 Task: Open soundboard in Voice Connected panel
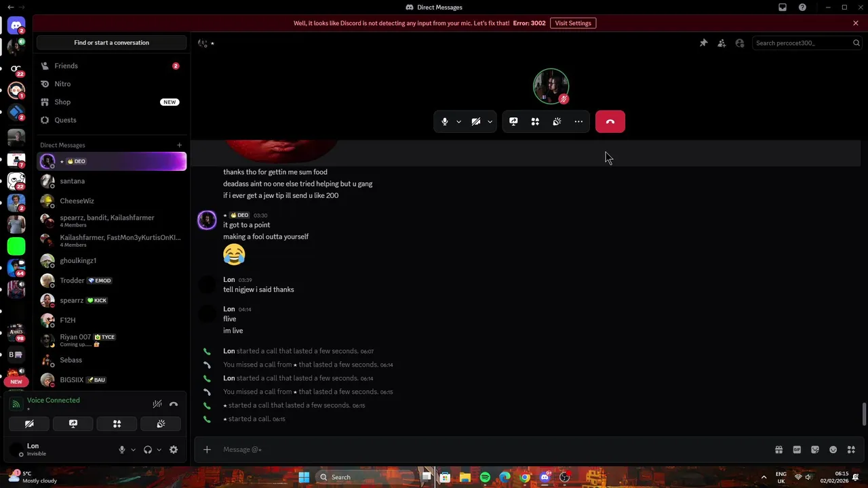[x=161, y=424]
